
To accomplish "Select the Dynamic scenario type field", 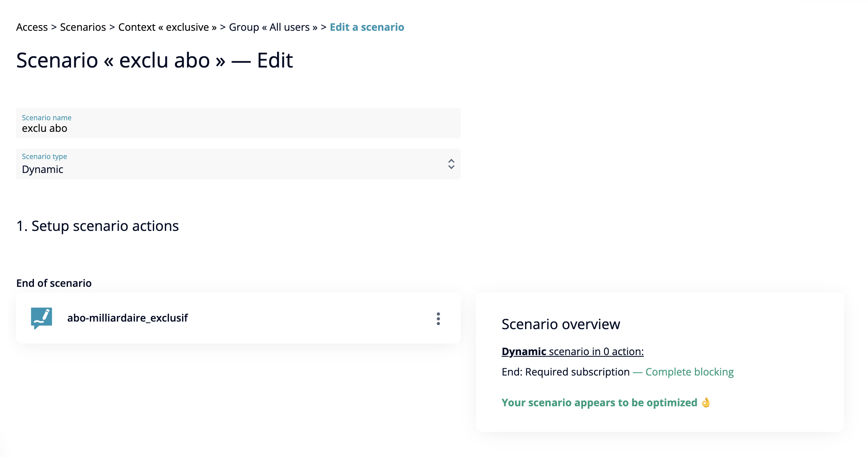I will pyautogui.click(x=238, y=164).
